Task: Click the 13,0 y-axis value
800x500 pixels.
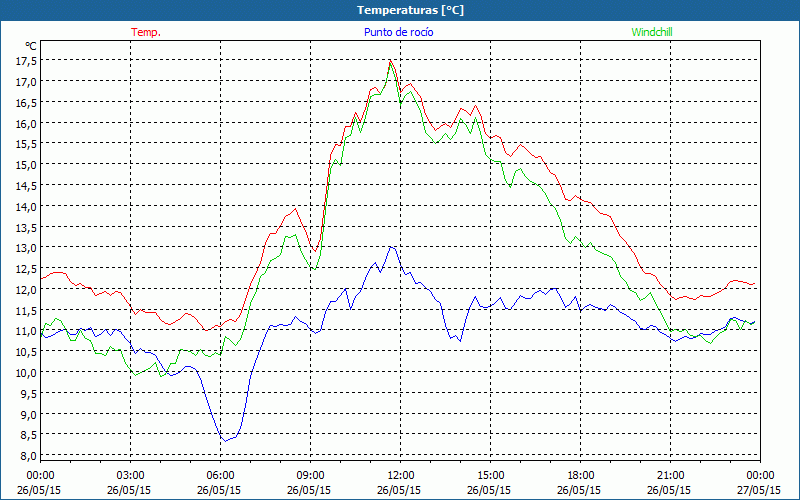Action: [27, 248]
